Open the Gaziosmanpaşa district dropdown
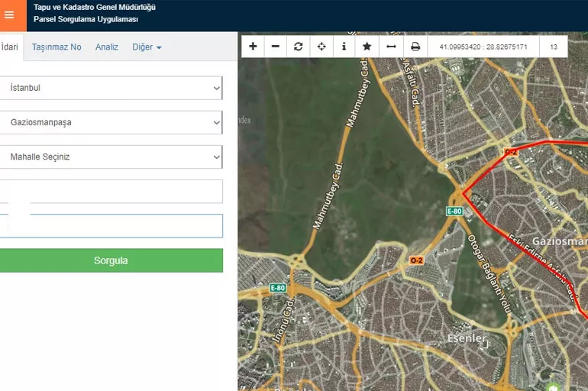Screen dimensions: 588x391 point(111,122)
